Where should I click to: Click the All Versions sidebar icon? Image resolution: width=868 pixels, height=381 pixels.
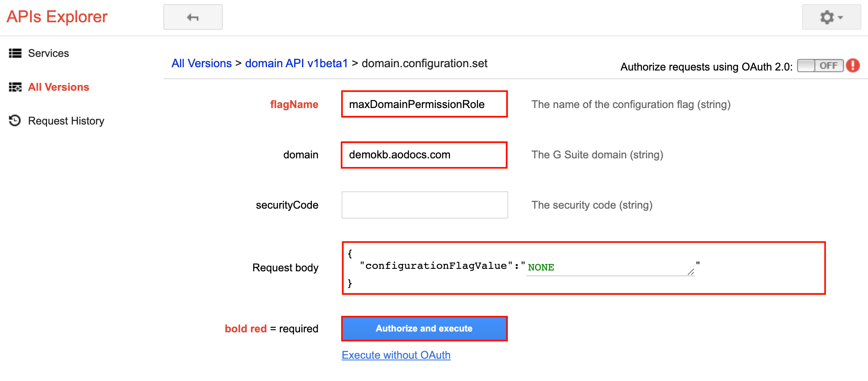point(15,87)
